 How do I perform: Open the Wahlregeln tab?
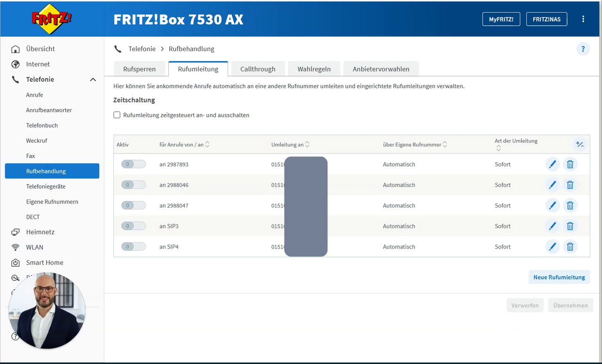pos(314,69)
